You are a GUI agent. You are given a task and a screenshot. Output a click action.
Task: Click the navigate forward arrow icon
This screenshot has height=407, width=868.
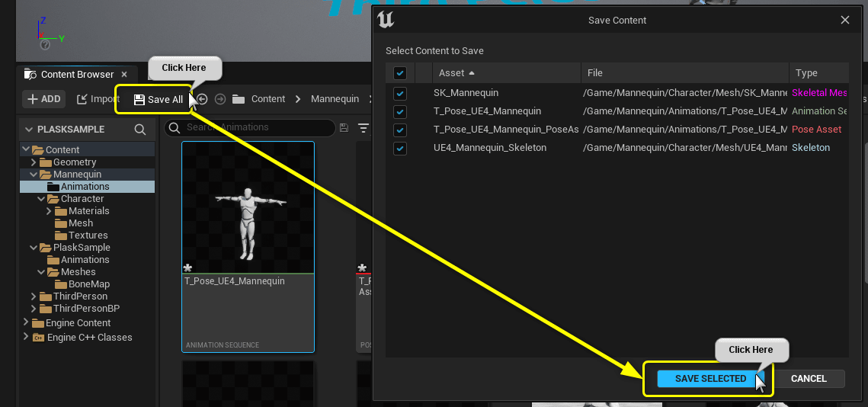tap(220, 99)
